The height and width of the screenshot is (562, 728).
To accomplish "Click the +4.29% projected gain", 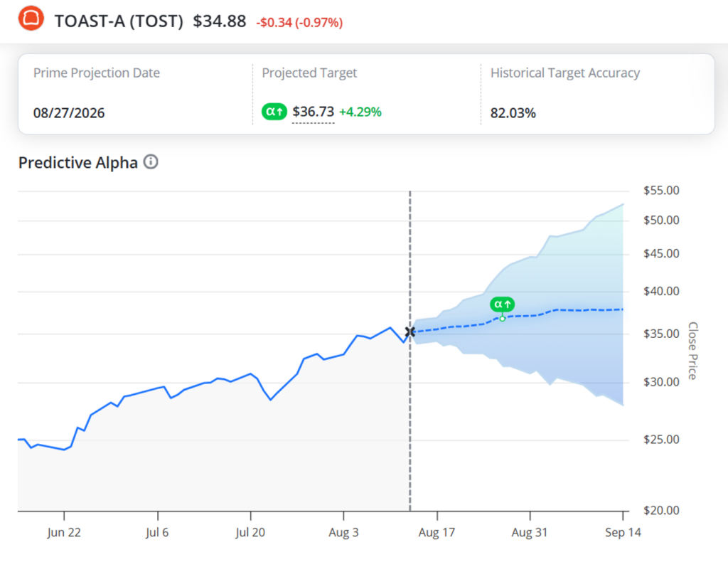I will [x=360, y=112].
